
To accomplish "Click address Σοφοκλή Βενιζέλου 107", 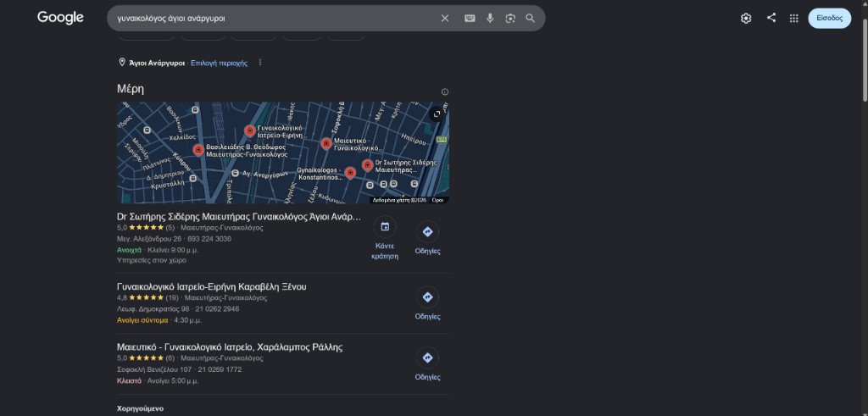I will click(x=154, y=369).
